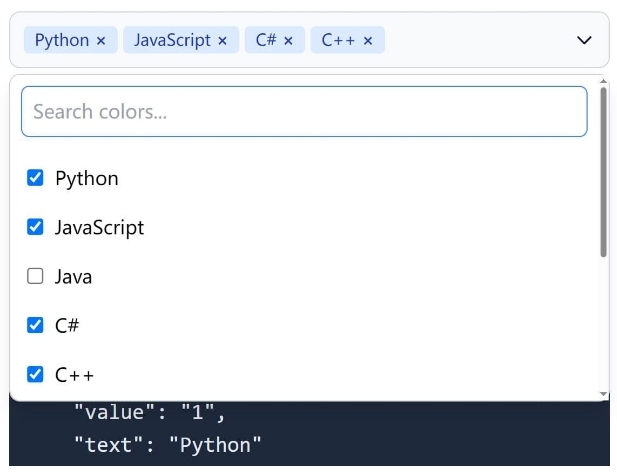Click the Python tag label in select box
This screenshot has width=617, height=476.
click(x=62, y=41)
